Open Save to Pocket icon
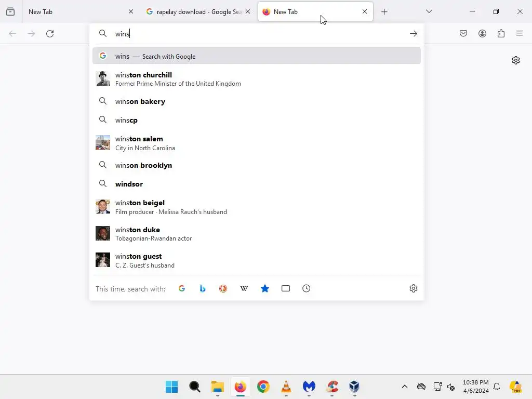Screen dimensions: 532x399 (463, 33)
